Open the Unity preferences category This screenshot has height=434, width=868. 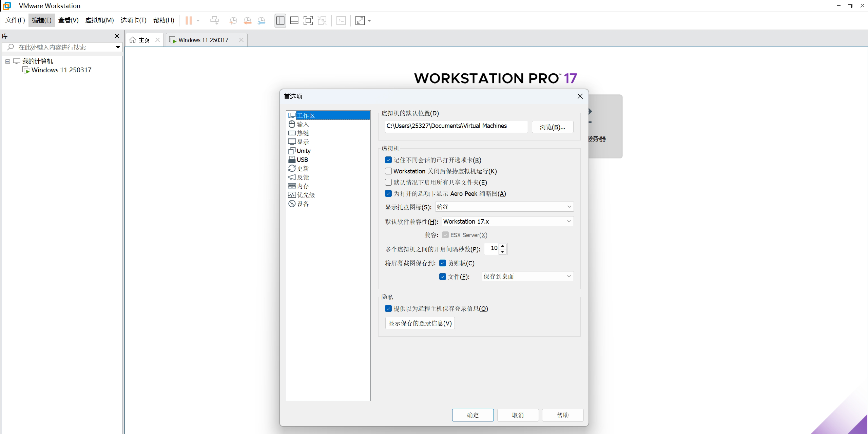coord(303,151)
